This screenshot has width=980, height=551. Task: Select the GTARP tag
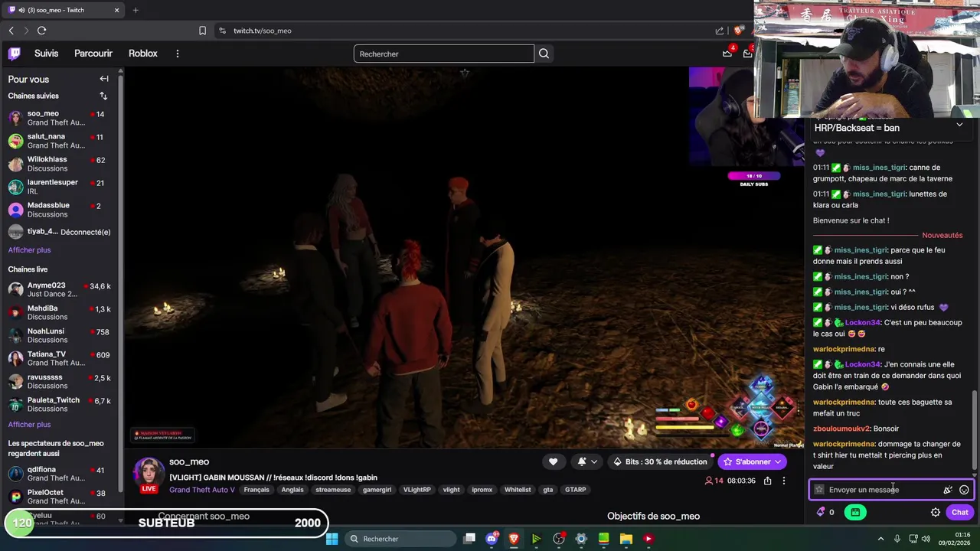575,490
